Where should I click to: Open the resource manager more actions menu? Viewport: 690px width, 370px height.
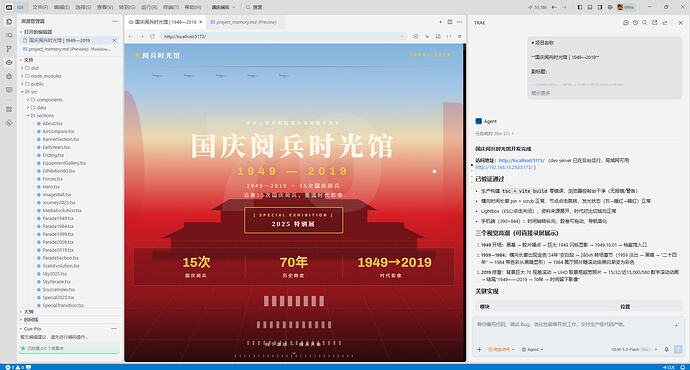click(x=115, y=21)
